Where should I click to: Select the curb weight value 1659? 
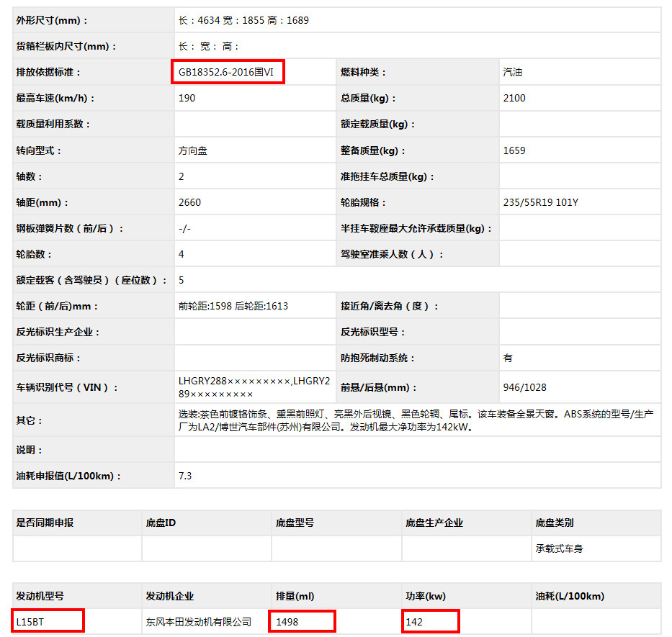point(514,150)
